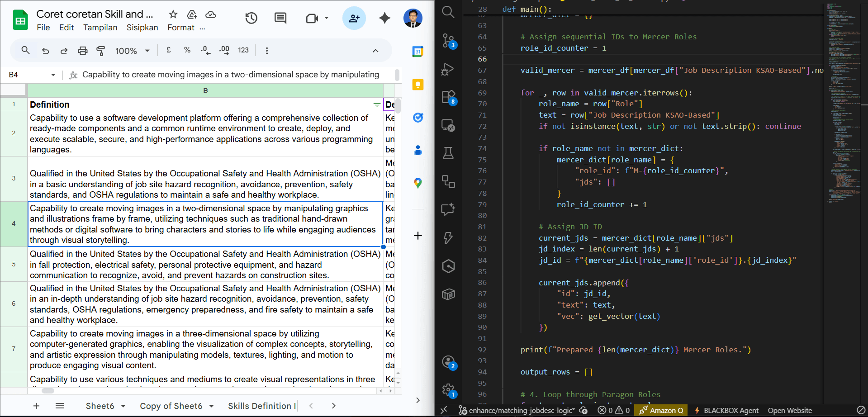Screen dimensions: 868x417
Task: Print the spreadsheet via printer icon
Action: 82,51
